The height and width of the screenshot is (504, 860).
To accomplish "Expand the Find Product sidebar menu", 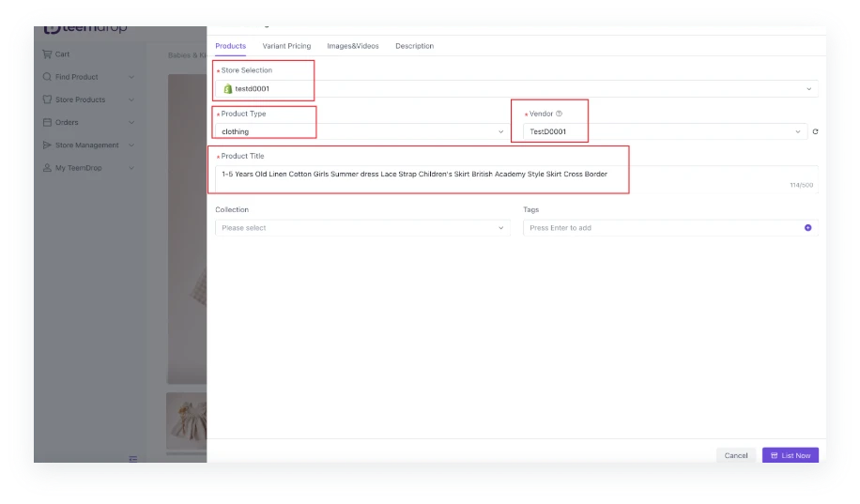I will point(131,77).
